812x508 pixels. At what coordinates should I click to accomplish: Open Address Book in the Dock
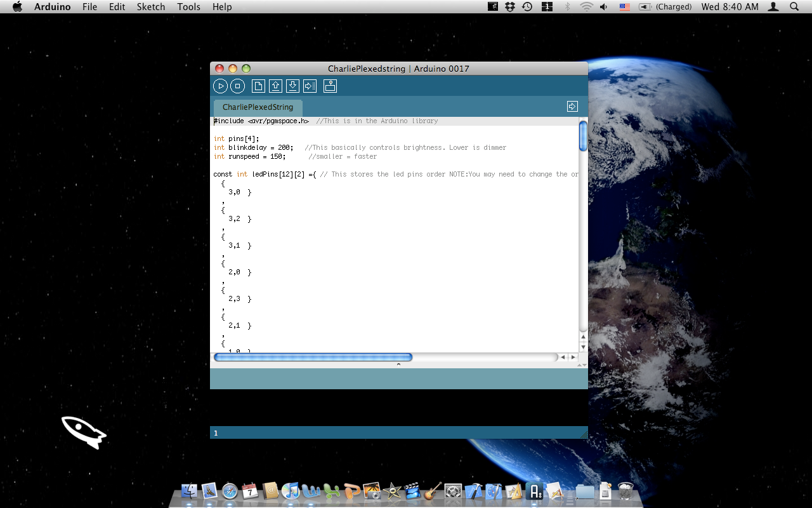[x=271, y=491]
